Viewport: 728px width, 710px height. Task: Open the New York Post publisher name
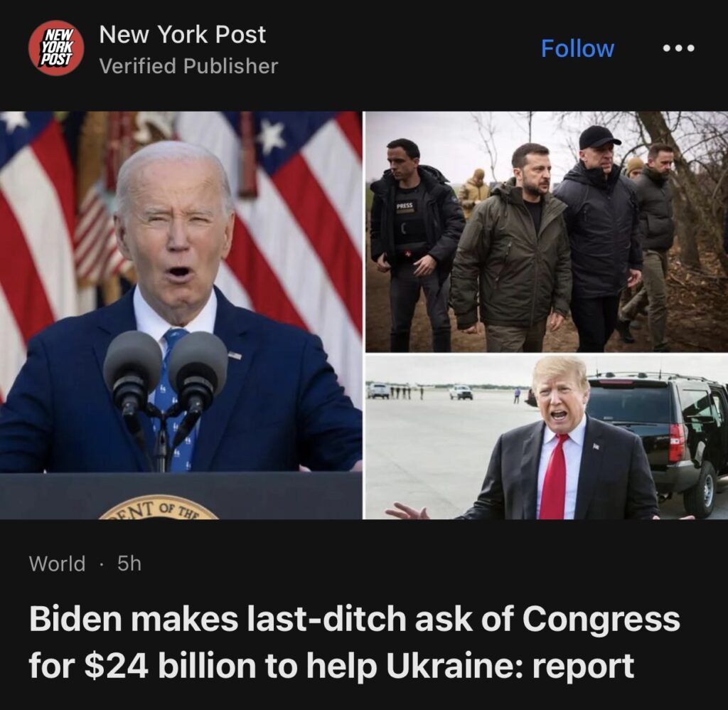click(183, 34)
